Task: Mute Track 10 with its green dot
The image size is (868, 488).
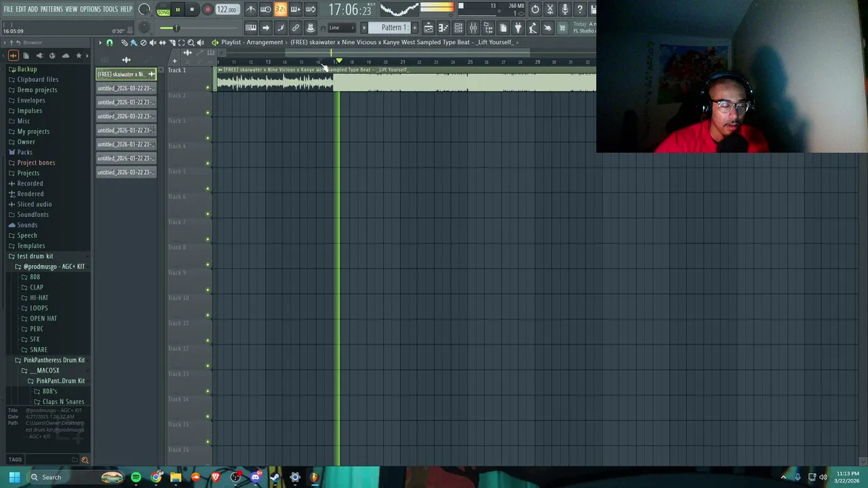Action: click(208, 315)
